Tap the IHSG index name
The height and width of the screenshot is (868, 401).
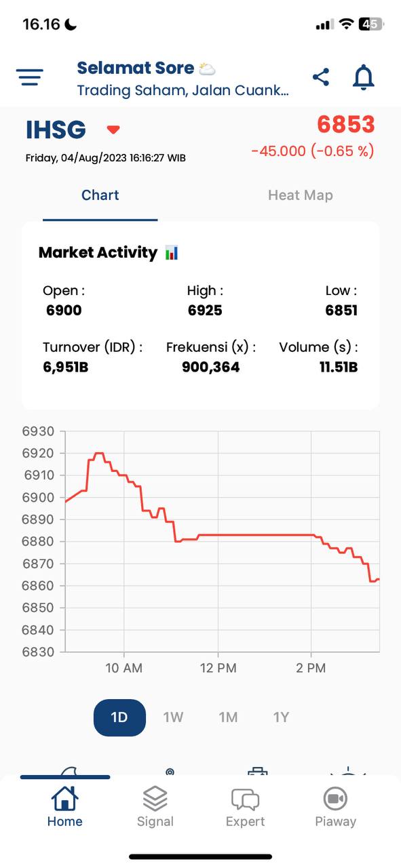pos(56,130)
